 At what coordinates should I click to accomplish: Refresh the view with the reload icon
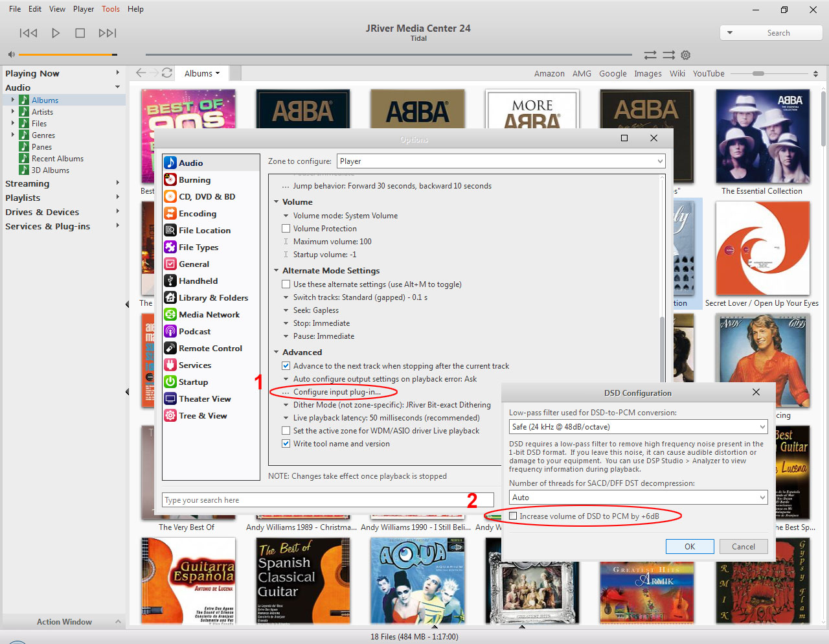(x=167, y=73)
